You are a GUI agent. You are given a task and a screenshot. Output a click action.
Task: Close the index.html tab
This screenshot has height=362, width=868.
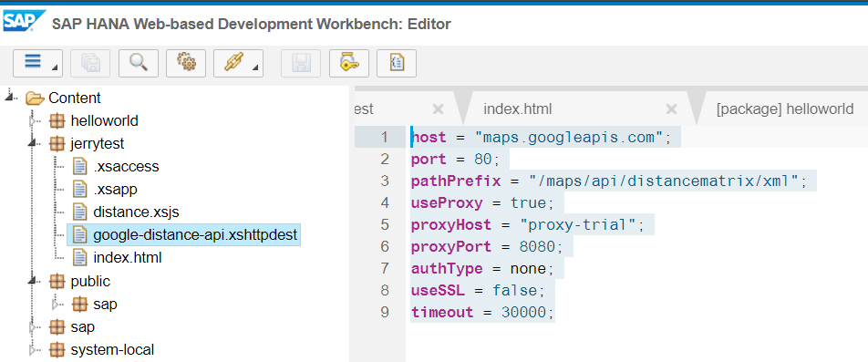(671, 109)
